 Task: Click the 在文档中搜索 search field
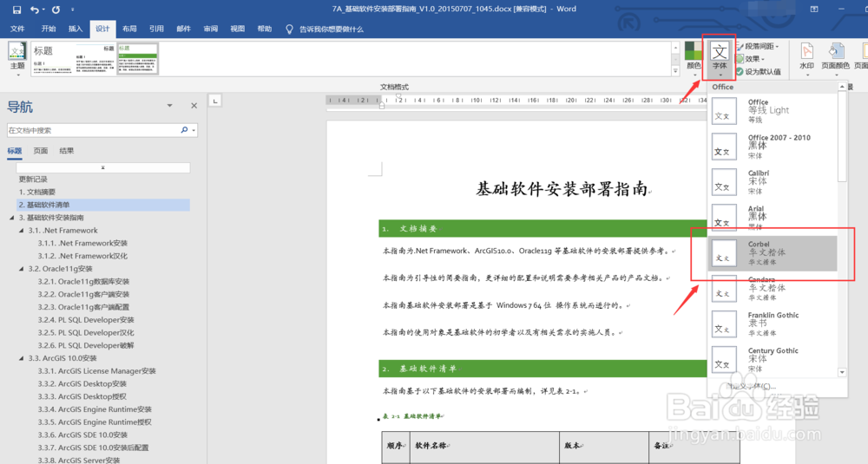click(93, 130)
